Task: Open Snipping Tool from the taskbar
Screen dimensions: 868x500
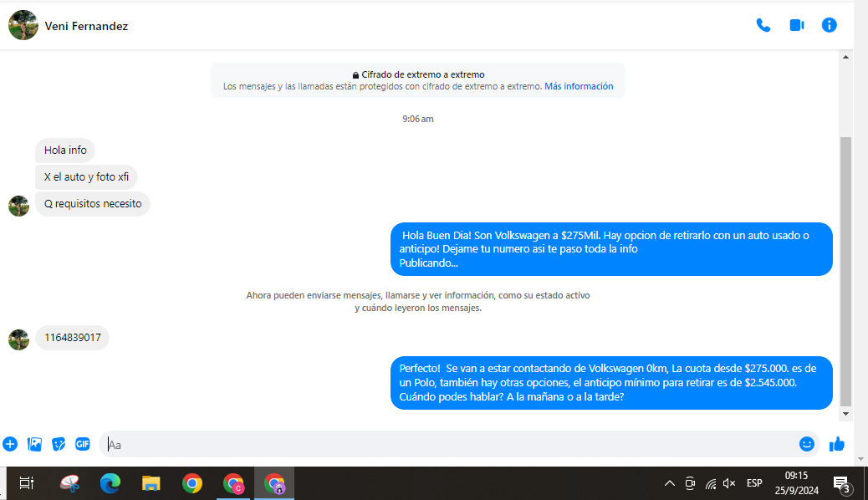Action: [69, 483]
